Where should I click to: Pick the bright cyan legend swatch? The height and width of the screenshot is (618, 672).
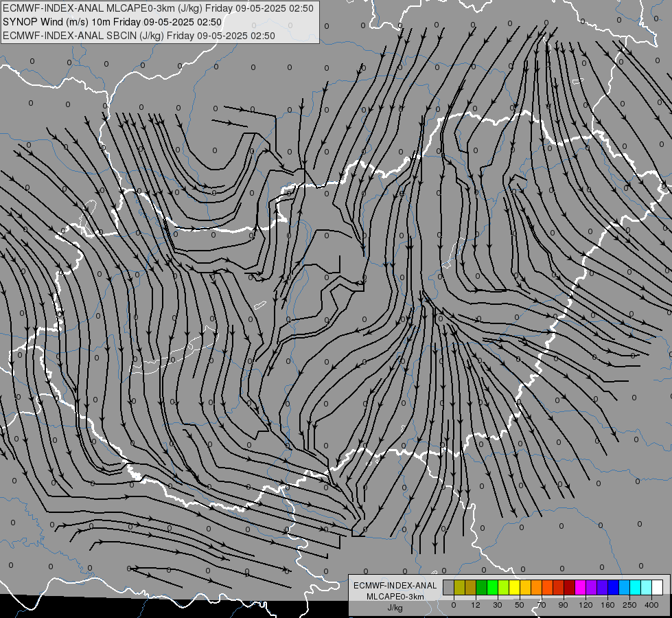[x=636, y=587]
